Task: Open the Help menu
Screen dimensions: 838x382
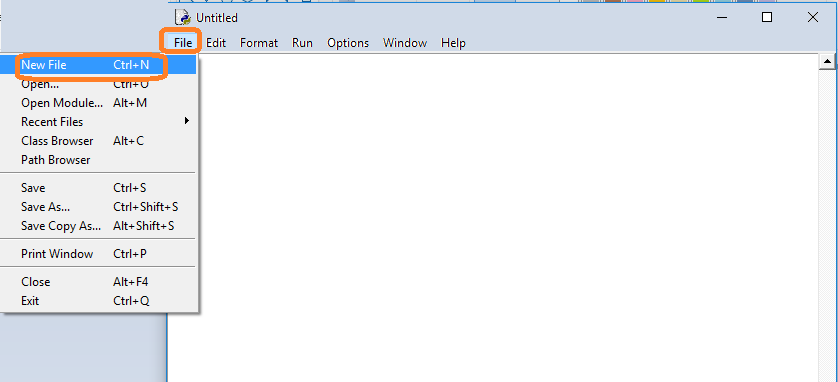Action: coord(453,43)
